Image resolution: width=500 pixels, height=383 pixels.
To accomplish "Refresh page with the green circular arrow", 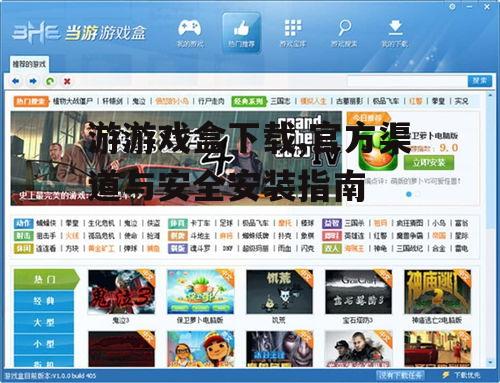I will tap(50, 81).
